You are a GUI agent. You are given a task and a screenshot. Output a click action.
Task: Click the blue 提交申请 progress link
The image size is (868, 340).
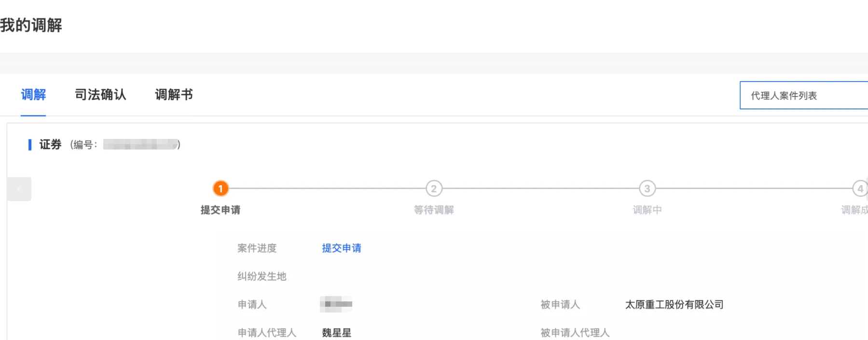click(x=342, y=248)
